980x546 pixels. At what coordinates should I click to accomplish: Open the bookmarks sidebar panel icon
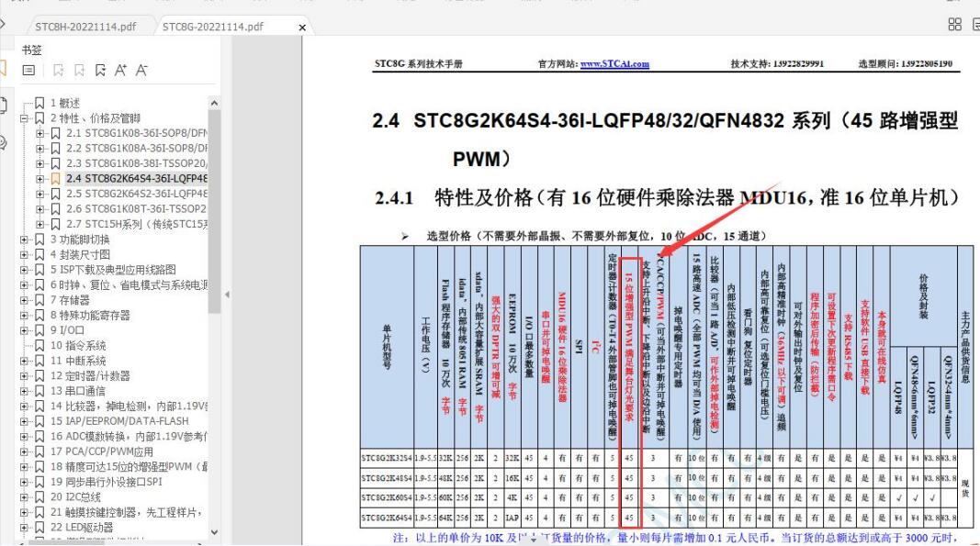(x=3, y=68)
